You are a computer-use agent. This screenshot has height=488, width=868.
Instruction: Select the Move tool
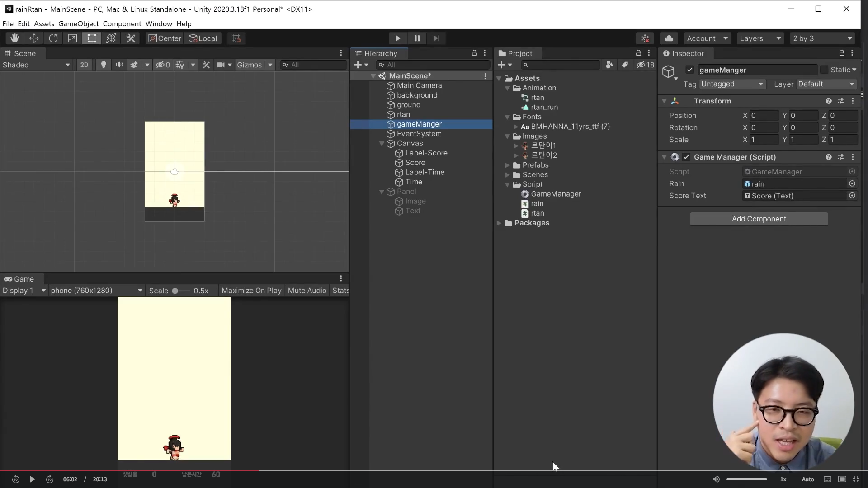[x=34, y=38]
